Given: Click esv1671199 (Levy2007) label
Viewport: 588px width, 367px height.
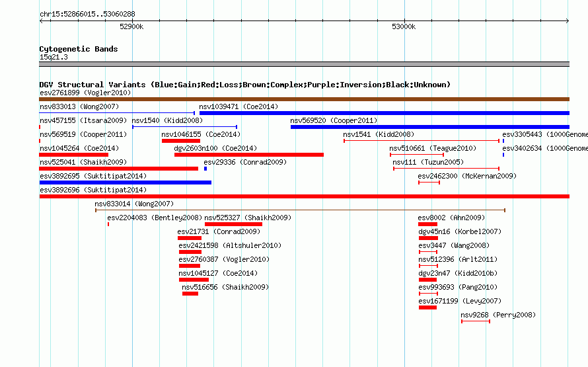Looking at the screenshot, I should point(460,301).
